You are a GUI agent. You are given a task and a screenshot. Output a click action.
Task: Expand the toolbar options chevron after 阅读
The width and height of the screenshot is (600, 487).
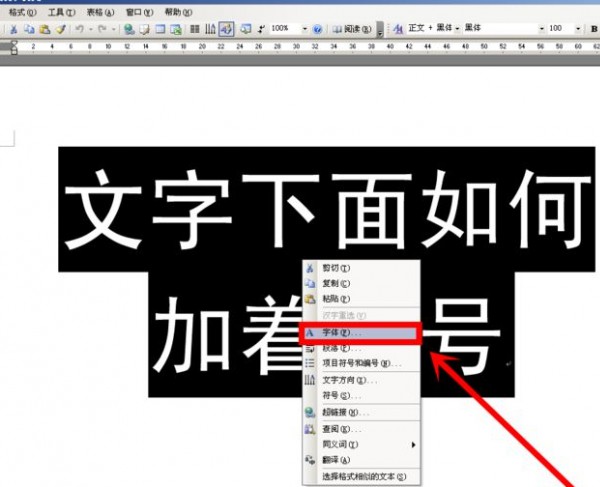pyautogui.click(x=380, y=29)
